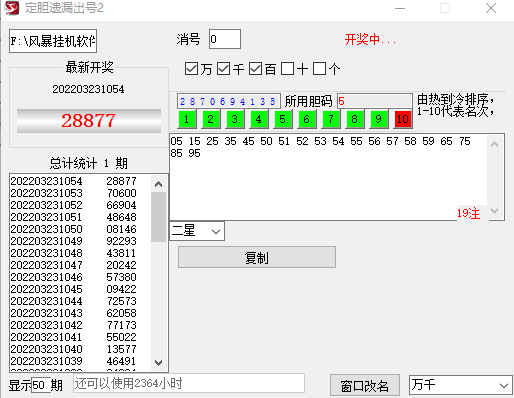Click the remaining hours field 还可以使用2364小时
Viewport: 514px width, 398px height.
[189, 383]
